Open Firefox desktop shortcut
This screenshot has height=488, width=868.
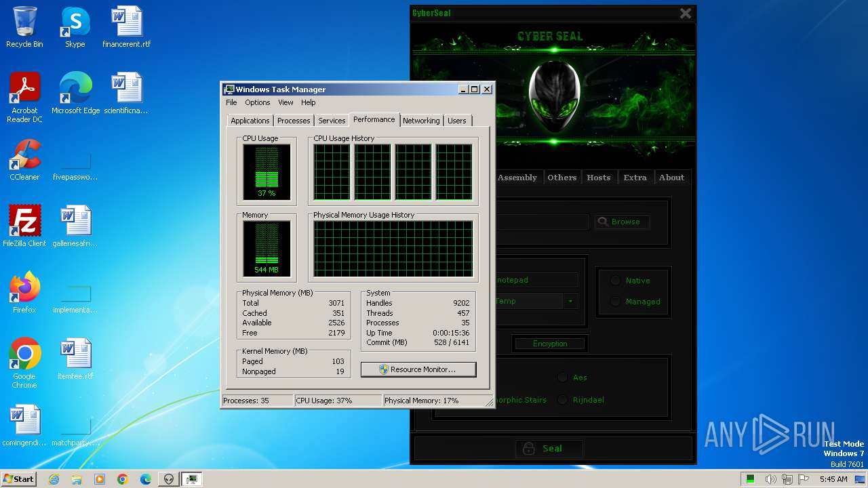click(x=24, y=293)
